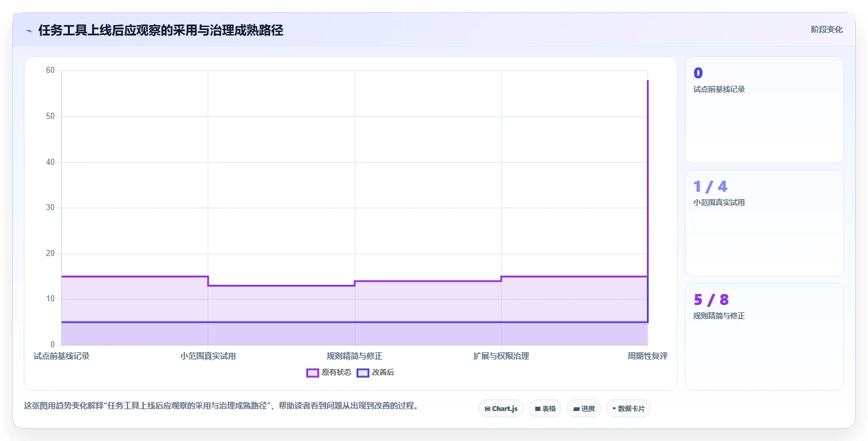The image size is (868, 441).
Task: Click the blue 改善后 legend swatch
Action: click(363, 372)
